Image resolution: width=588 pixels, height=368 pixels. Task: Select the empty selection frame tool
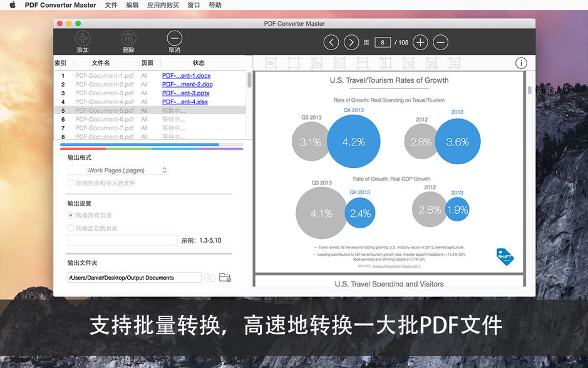pyautogui.click(x=292, y=63)
